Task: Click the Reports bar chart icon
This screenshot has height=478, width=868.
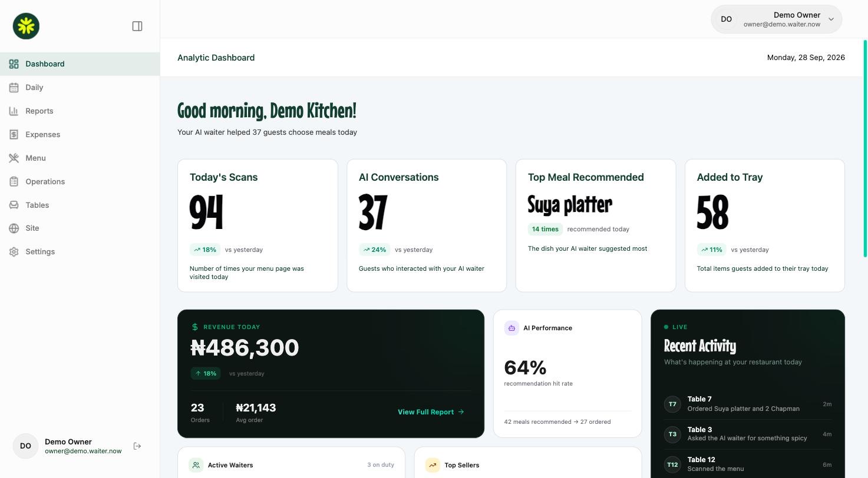Action: pos(14,111)
